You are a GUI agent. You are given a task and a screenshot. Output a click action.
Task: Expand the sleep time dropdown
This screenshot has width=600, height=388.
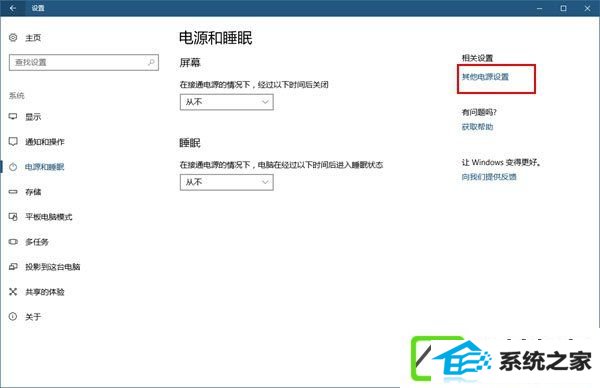(x=227, y=182)
